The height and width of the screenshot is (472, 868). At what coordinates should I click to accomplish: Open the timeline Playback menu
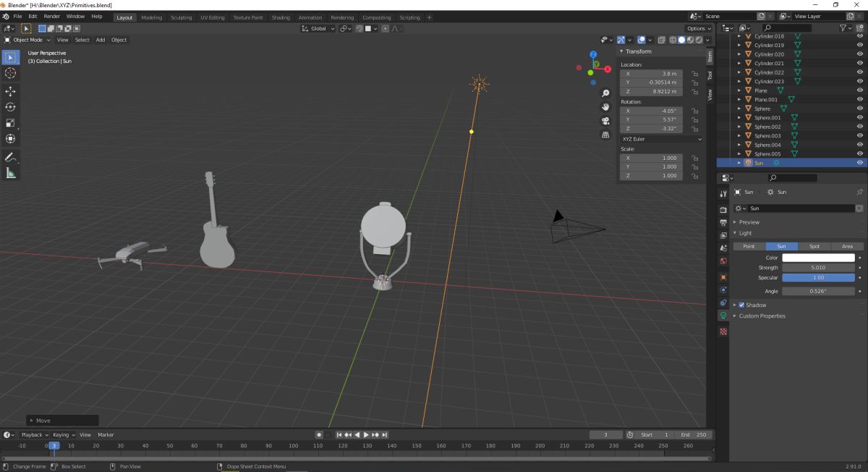point(33,435)
